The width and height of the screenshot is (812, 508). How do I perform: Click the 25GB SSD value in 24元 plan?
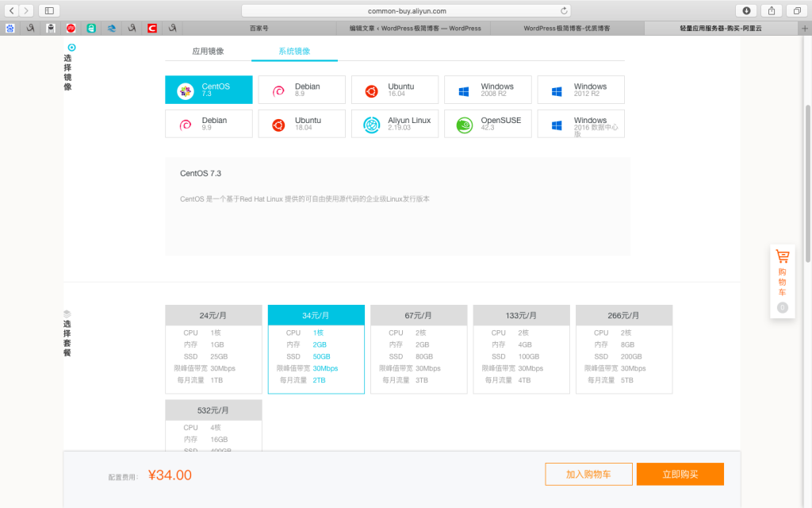tap(219, 356)
